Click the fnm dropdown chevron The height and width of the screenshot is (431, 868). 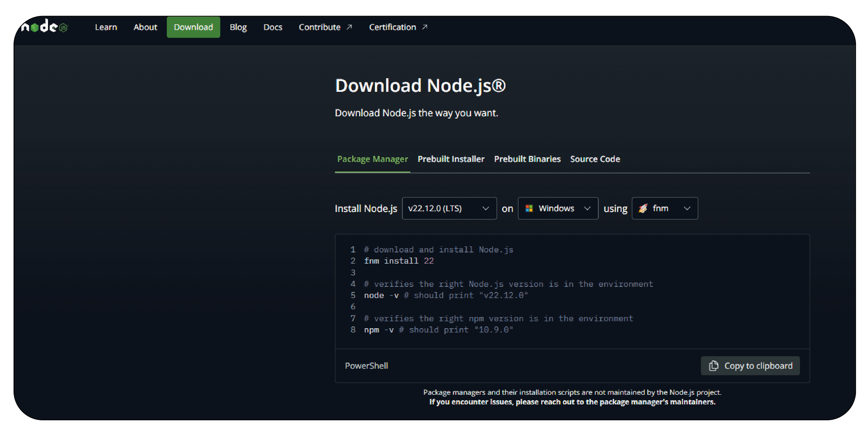tap(687, 208)
